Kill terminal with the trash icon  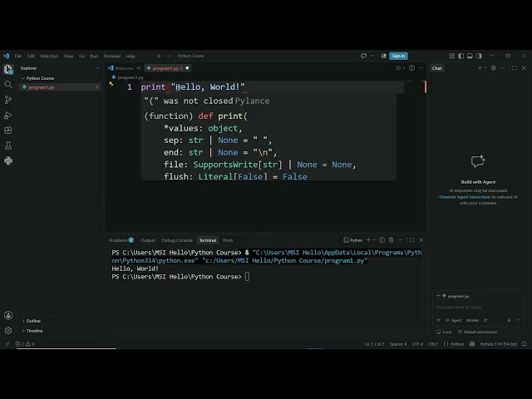(391, 240)
